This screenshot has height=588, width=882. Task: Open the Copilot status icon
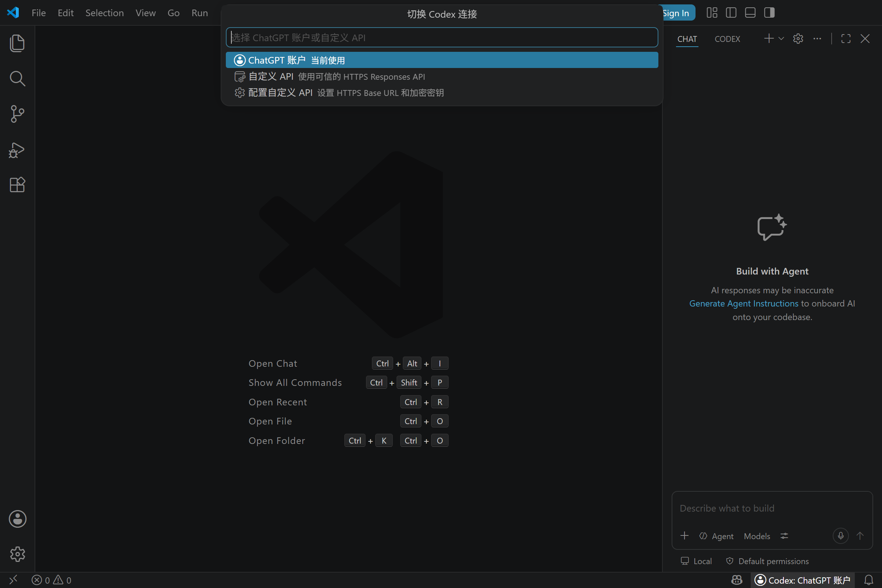tap(737, 580)
